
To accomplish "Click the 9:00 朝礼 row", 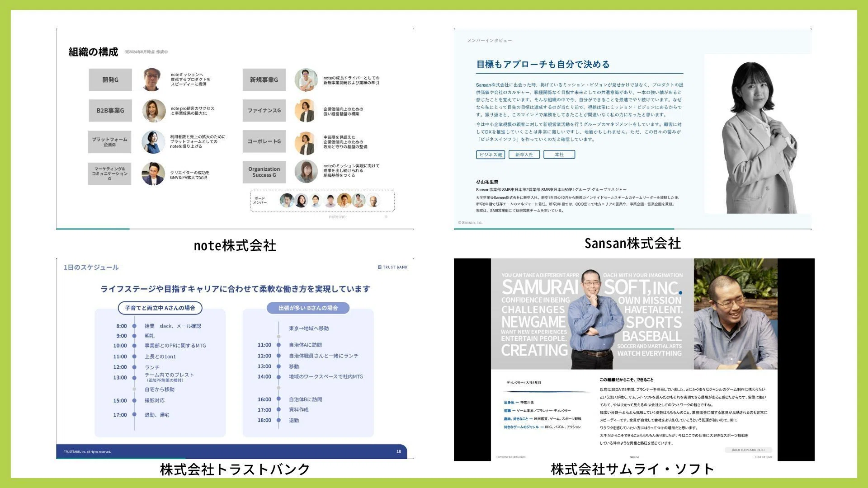I will pos(135,336).
